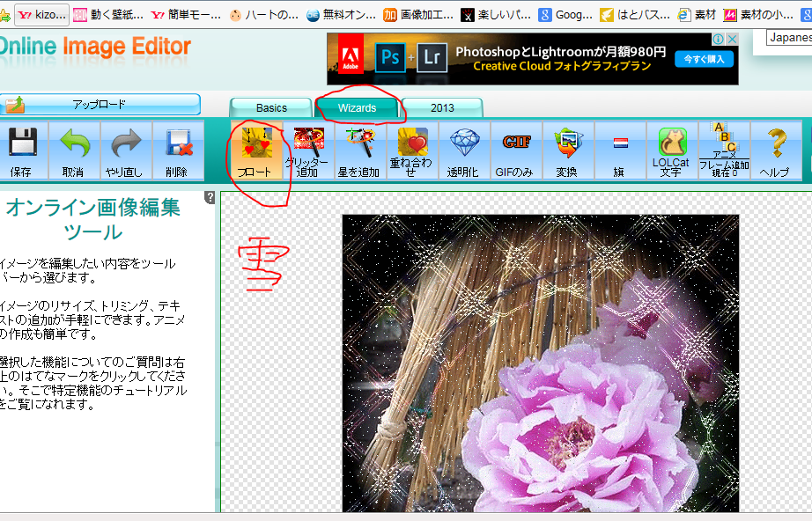Open the 素材の小... bookmark
Image resolution: width=812 pixels, height=521 pixels.
point(758,15)
